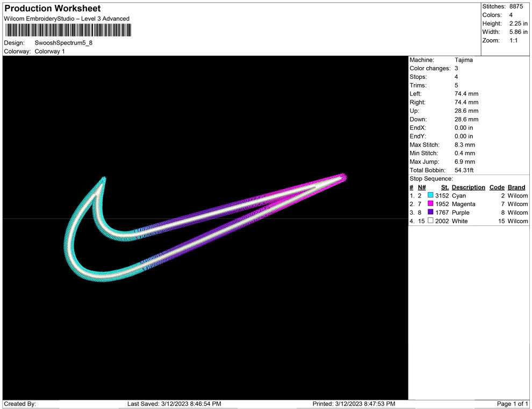
Task: Click the N# column header
Action: click(422, 187)
